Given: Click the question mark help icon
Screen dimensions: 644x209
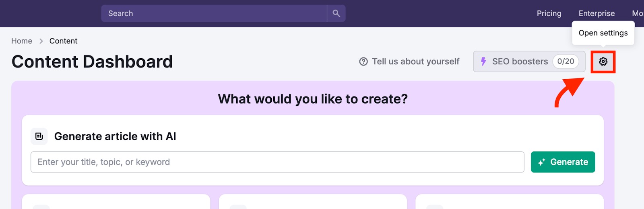Looking at the screenshot, I should 363,61.
